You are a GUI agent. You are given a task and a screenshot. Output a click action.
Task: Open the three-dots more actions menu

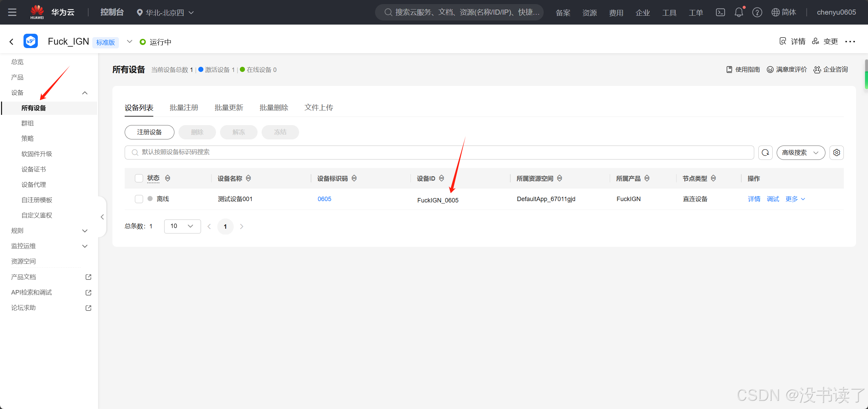(x=850, y=42)
